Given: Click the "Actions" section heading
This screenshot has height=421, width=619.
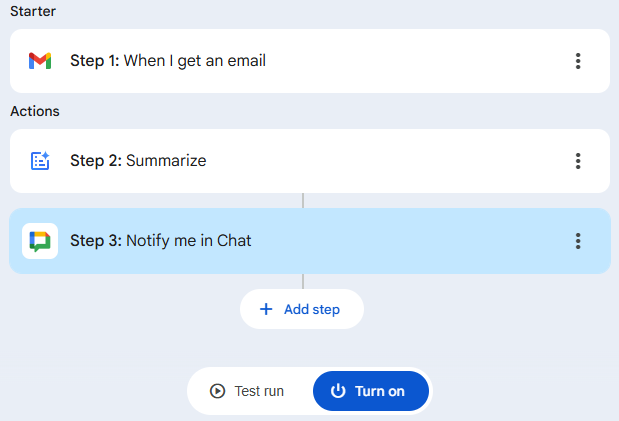Looking at the screenshot, I should (35, 111).
